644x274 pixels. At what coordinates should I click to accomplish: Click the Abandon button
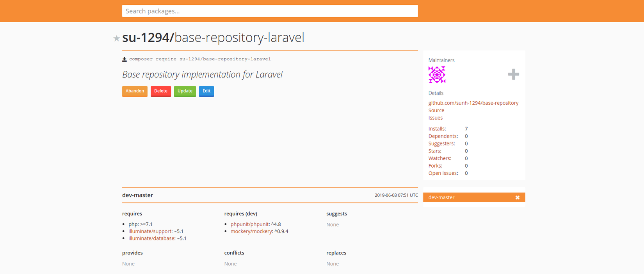coord(135,91)
